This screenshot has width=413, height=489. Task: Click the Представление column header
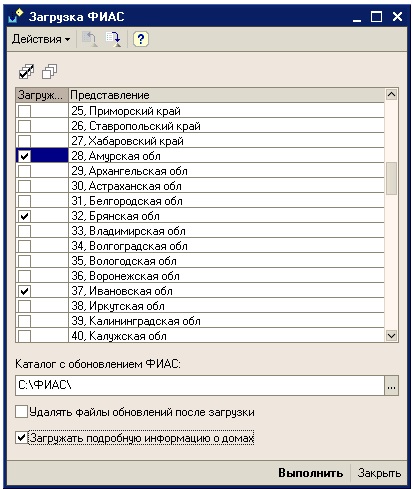pyautogui.click(x=226, y=95)
